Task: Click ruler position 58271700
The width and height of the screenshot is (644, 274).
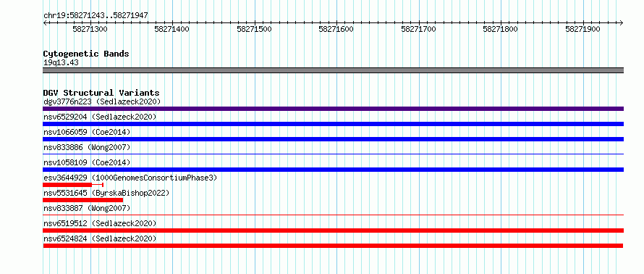Action: [418, 29]
